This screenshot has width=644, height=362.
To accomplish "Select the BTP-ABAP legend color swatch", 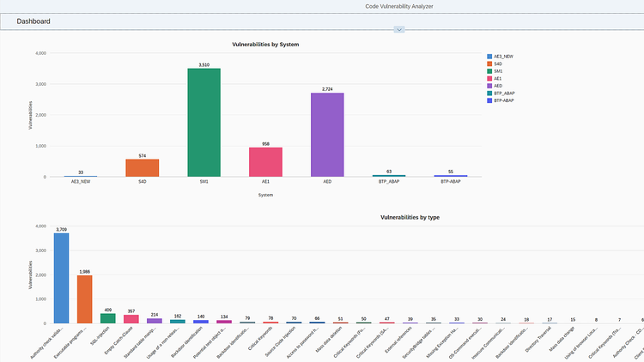I will click(x=489, y=100).
